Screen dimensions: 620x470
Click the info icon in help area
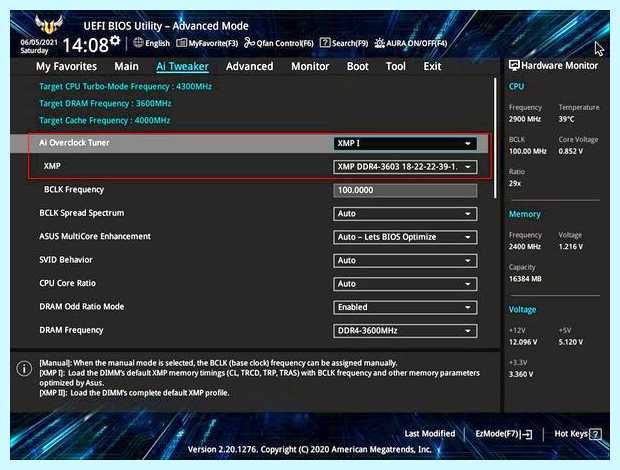pyautogui.click(x=24, y=368)
